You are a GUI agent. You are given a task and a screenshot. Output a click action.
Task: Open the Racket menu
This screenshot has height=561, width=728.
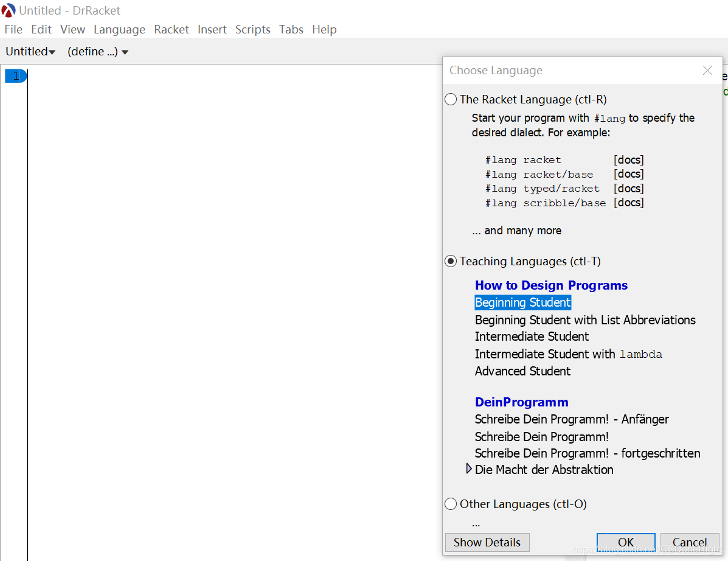click(x=172, y=29)
